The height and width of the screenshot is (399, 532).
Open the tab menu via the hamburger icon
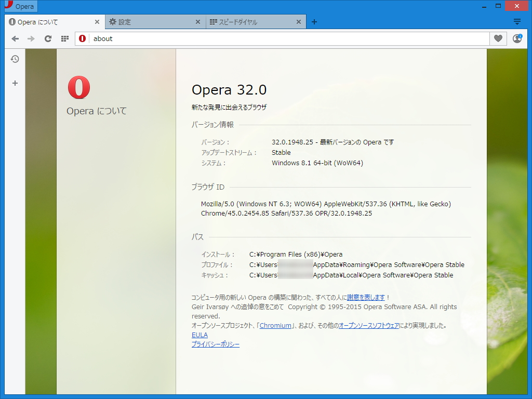517,21
